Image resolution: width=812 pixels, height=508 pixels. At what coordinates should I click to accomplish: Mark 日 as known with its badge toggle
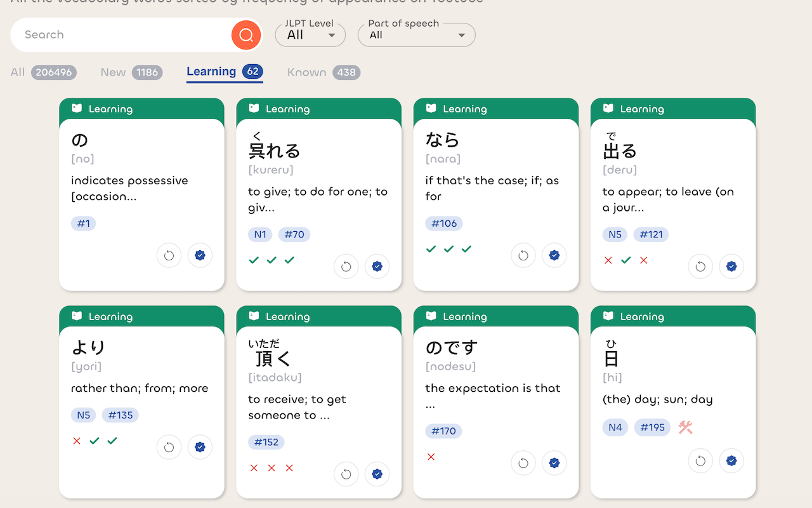point(731,460)
